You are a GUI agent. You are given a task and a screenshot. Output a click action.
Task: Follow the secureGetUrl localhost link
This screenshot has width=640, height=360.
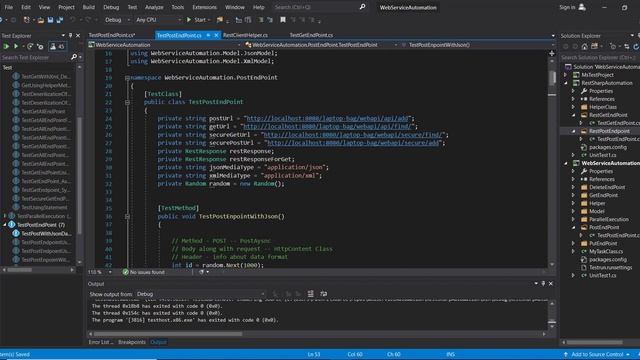[353, 135]
